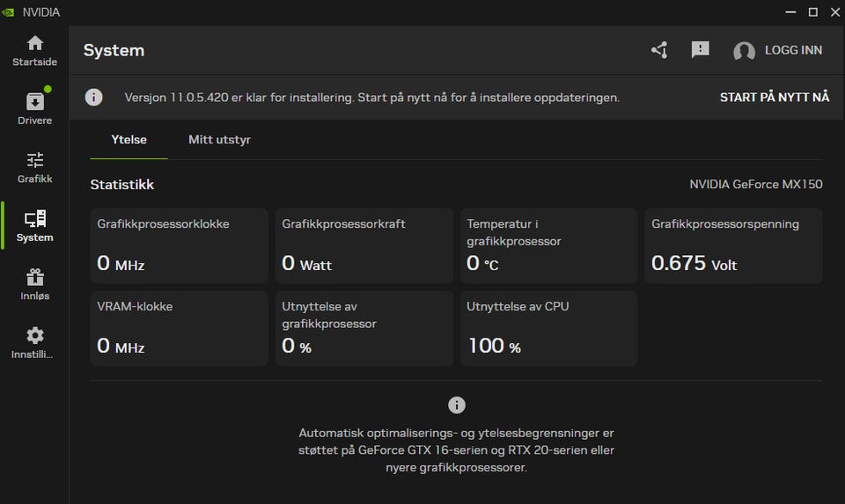Select the Utnyttelse av CPU card
845x504 pixels.
[x=548, y=328]
